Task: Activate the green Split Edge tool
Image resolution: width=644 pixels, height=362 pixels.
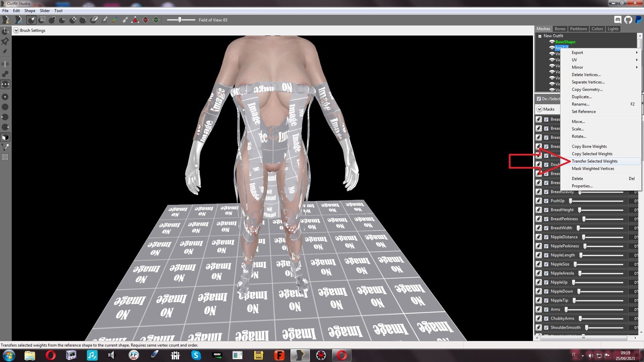Action: point(156,20)
